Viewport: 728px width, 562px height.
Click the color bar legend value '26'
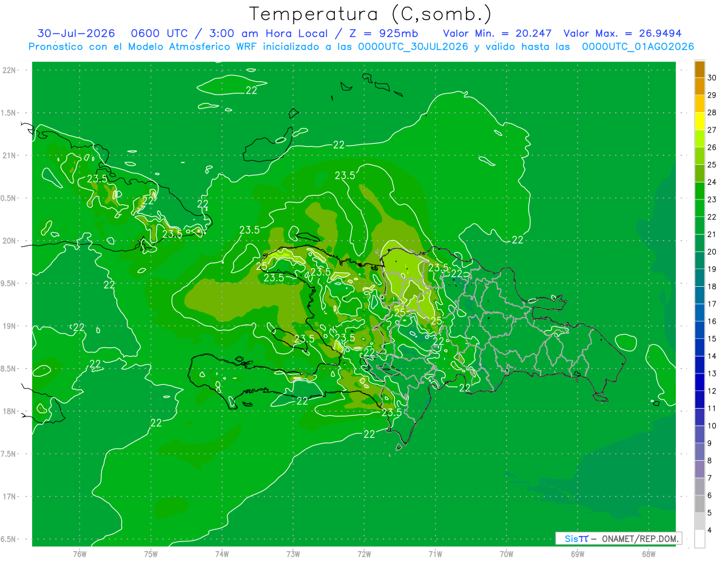[712, 147]
